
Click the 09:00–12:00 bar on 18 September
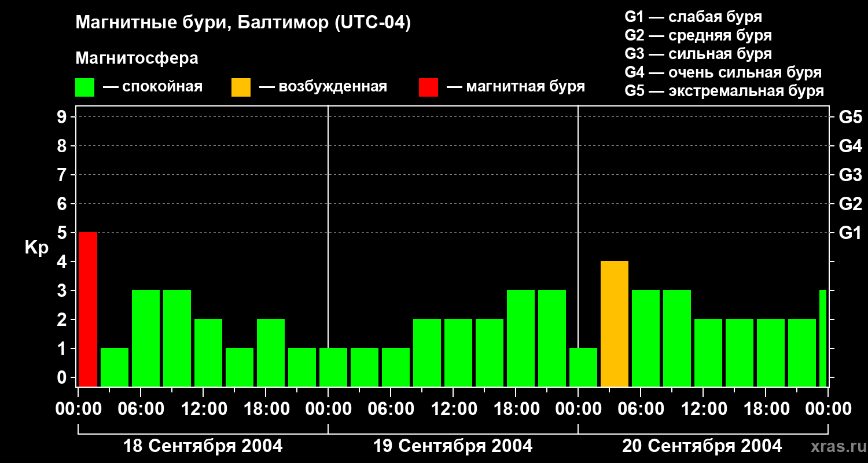point(177,339)
